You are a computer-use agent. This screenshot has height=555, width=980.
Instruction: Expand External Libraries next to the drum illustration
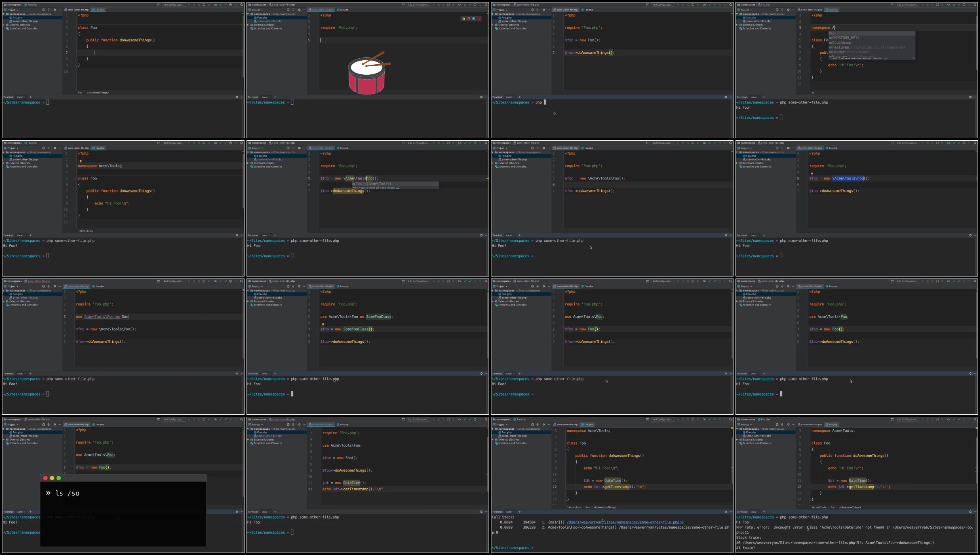(249, 25)
